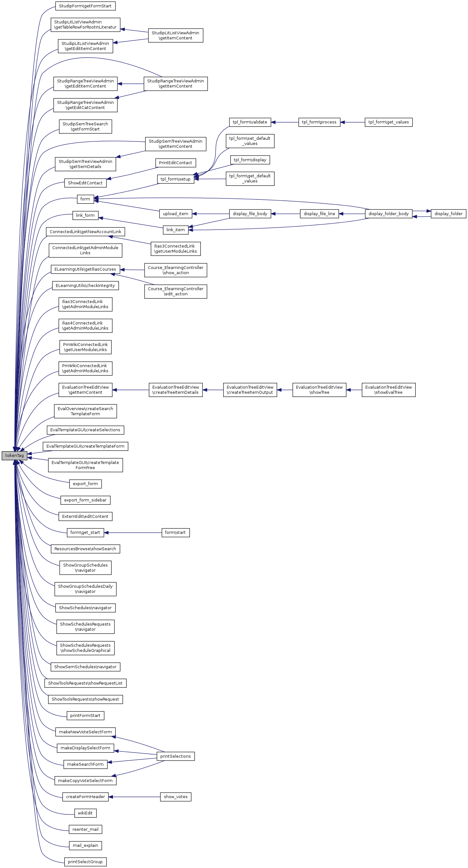Click the upload_item node
Viewport: 468px width, 868px height.
click(175, 214)
